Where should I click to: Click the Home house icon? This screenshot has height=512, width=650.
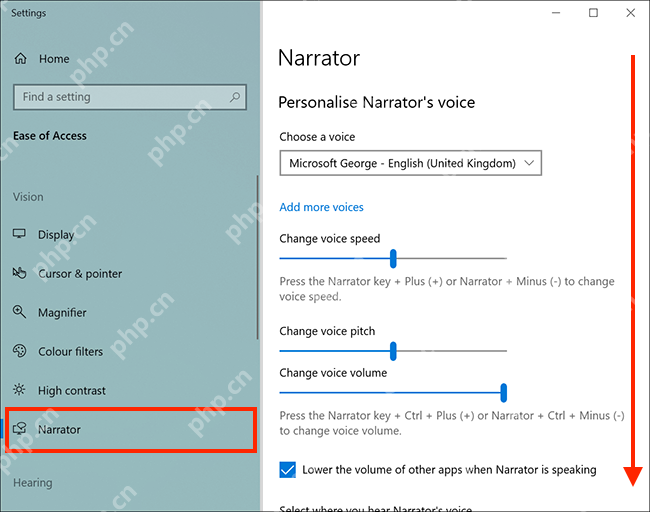(x=20, y=59)
